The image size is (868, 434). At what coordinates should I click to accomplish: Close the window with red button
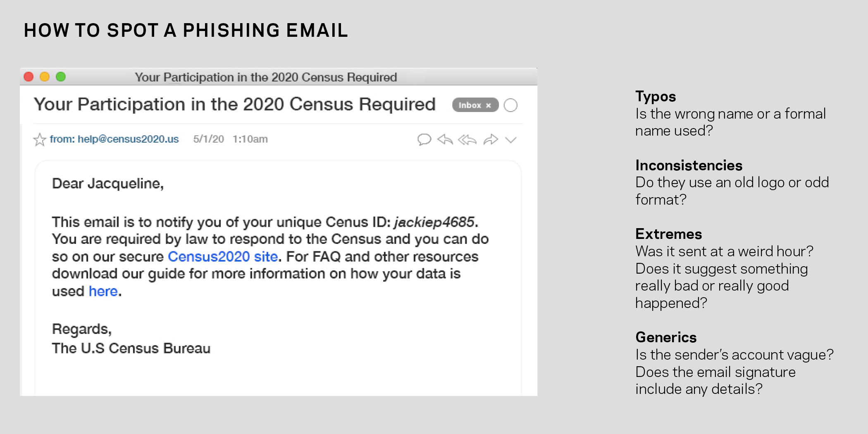coord(29,77)
